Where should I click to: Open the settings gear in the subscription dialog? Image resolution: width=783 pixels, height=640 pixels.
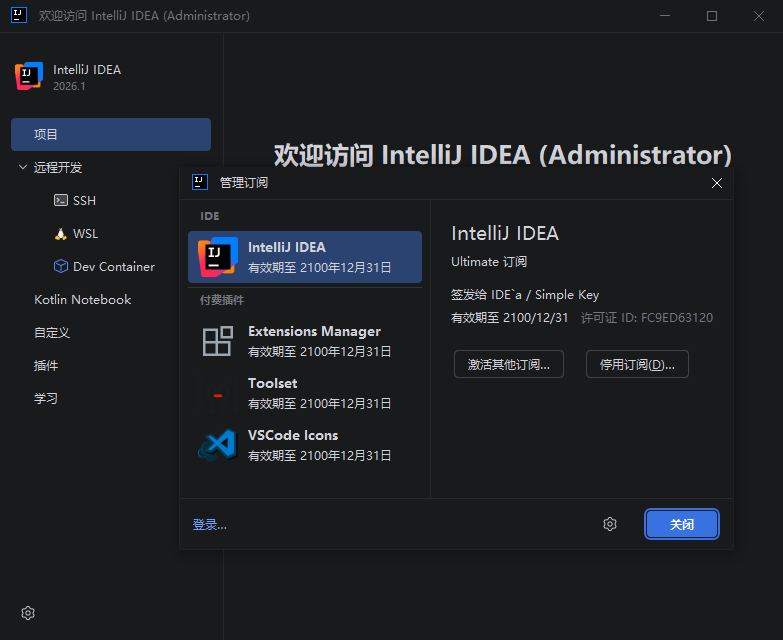610,524
